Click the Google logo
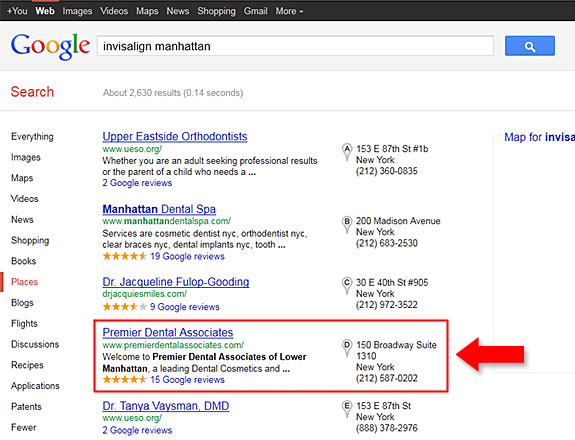Screen dimensions: 575x440 point(50,47)
